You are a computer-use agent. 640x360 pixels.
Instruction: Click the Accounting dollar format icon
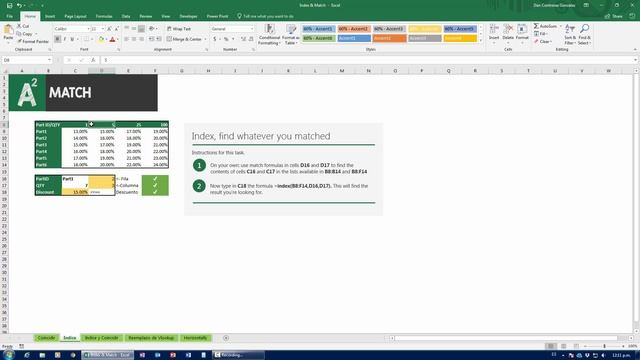[x=215, y=39]
